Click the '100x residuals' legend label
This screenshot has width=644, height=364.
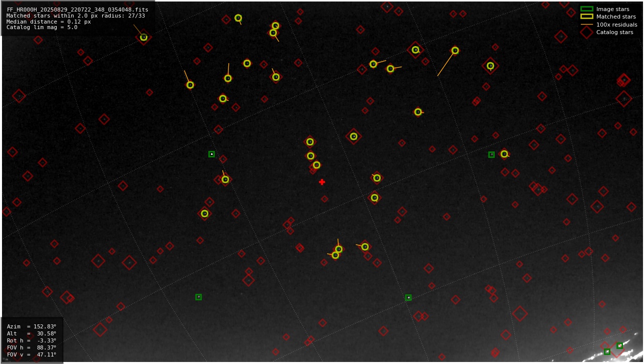tap(617, 25)
